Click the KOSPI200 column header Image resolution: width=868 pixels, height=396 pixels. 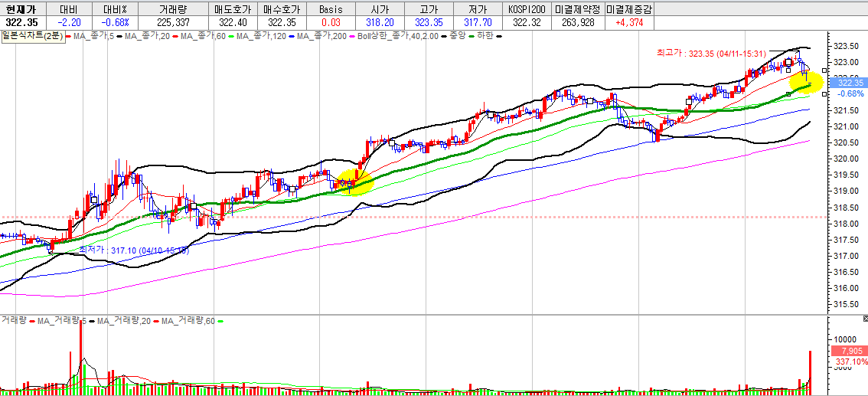tap(527, 9)
